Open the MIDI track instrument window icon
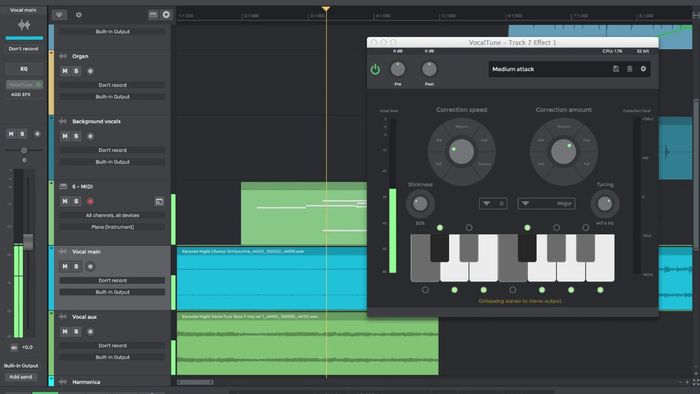700x394 pixels. tap(159, 202)
